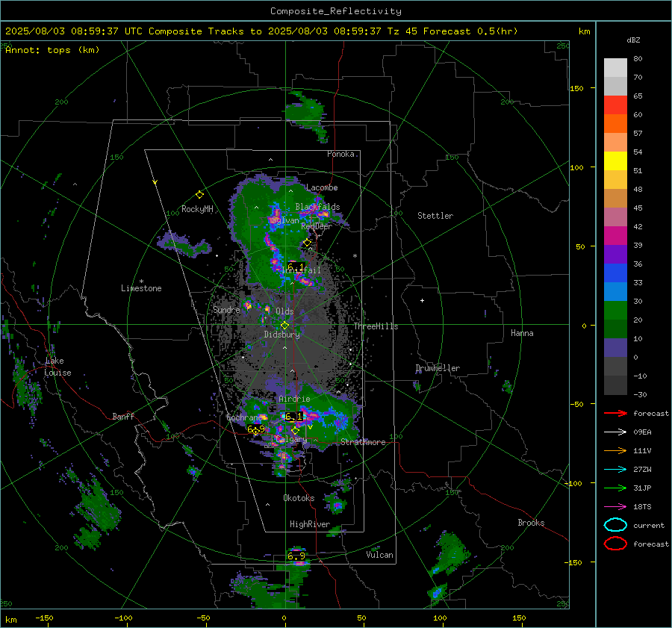
Task: Click the Ponoka city label
Action: coord(340,154)
